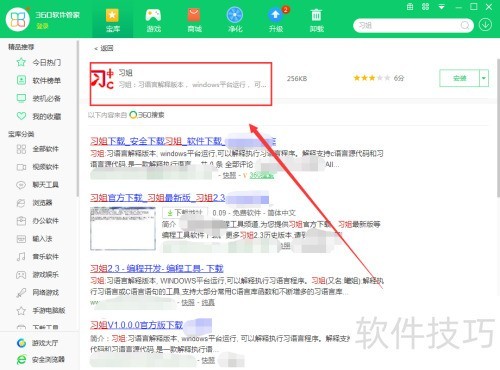Select 输入法 category
The width and height of the screenshot is (500, 370).
pos(35,239)
